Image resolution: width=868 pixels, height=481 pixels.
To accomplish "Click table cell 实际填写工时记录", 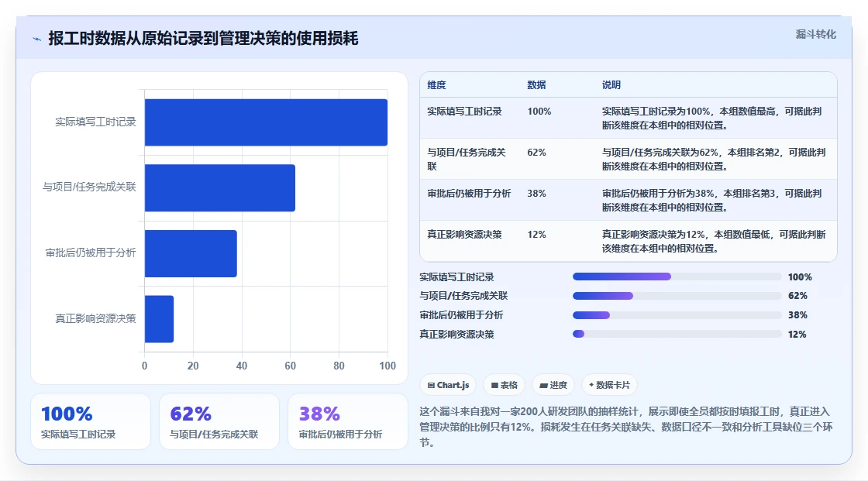I will [x=464, y=112].
